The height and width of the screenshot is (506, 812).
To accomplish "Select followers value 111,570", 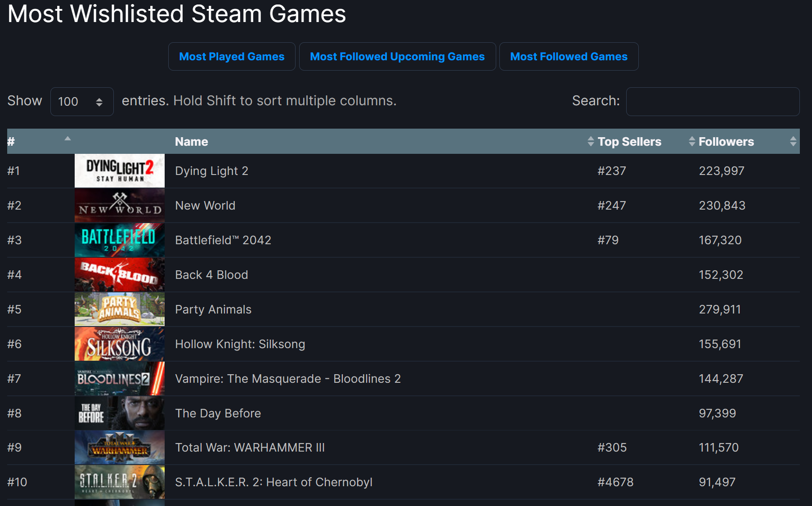I will pos(718,448).
